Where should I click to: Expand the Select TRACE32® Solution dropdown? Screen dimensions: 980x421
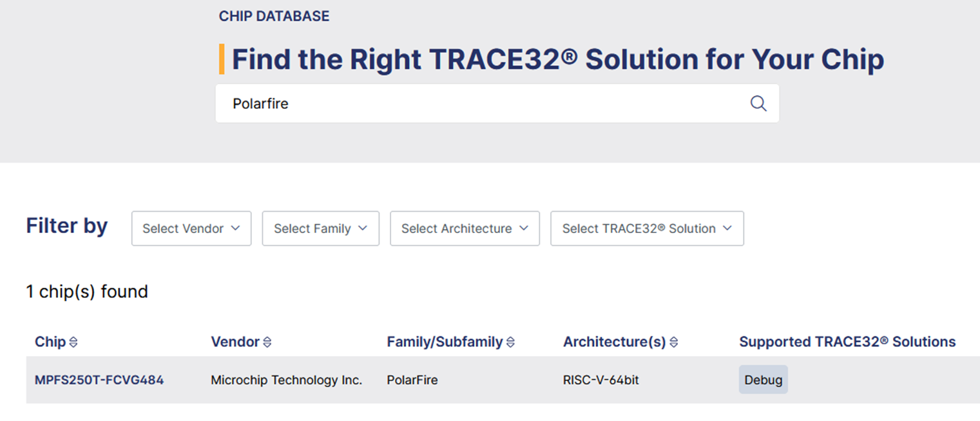(647, 229)
